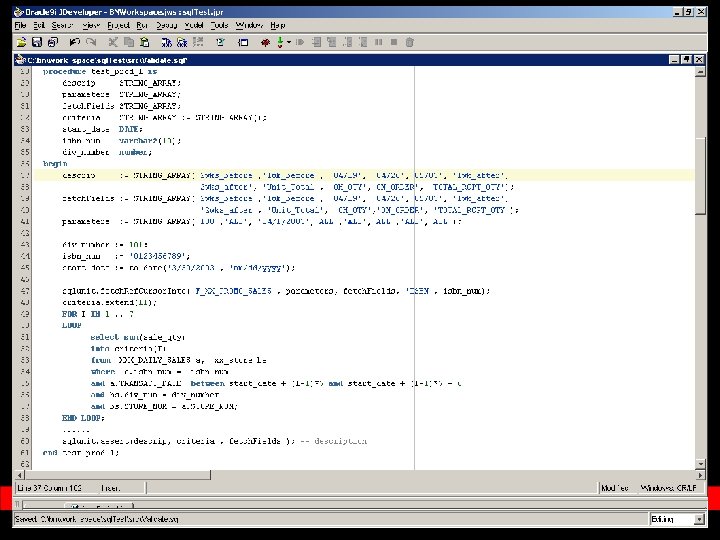Image resolution: width=720 pixels, height=540 pixels.
Task: Open the View menu
Action: (x=91, y=25)
